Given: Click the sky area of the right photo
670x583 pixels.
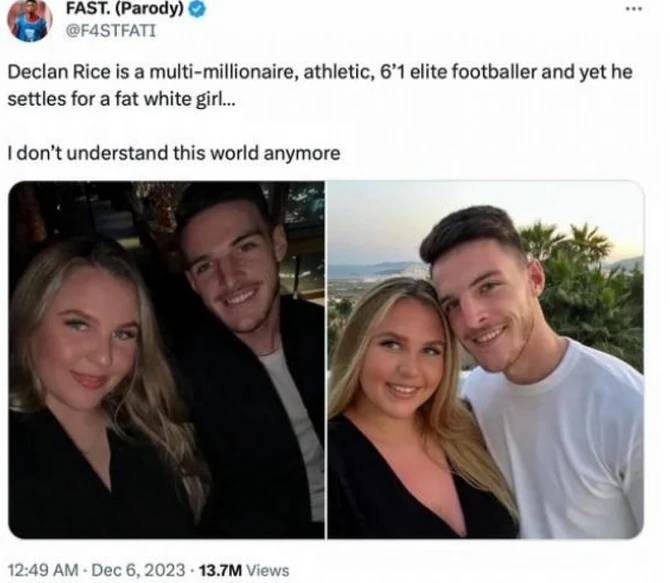Looking at the screenshot, I should point(400,220).
